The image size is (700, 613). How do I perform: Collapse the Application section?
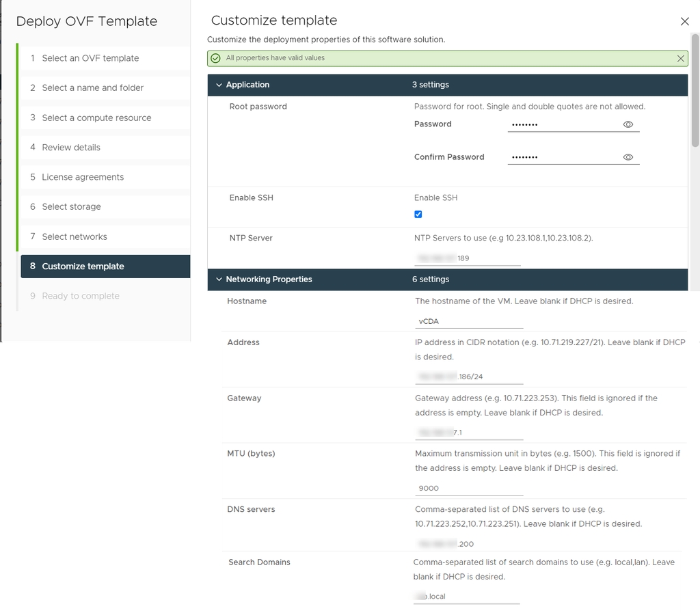pos(219,85)
